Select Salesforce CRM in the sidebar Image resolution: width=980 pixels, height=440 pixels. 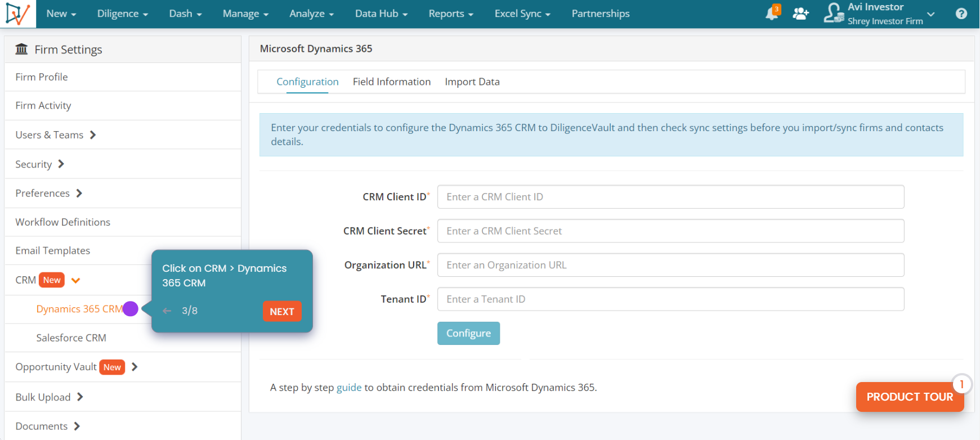click(x=71, y=338)
